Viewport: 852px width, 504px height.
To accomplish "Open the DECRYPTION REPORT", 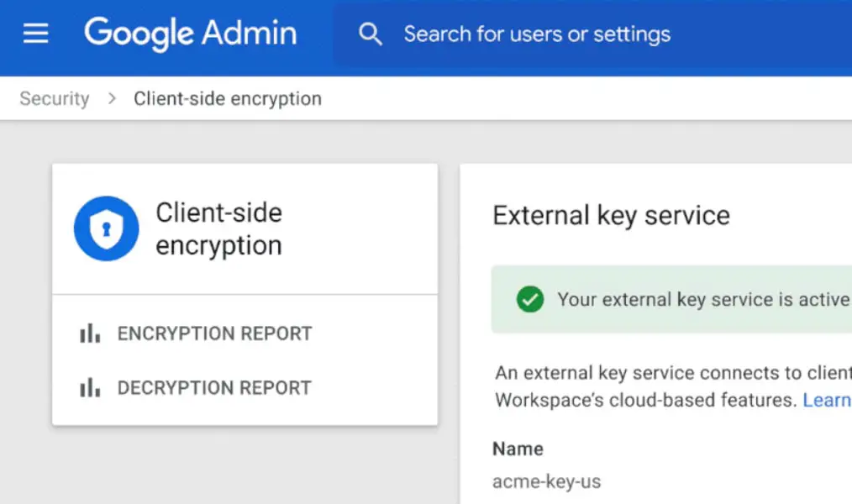I will coord(214,388).
